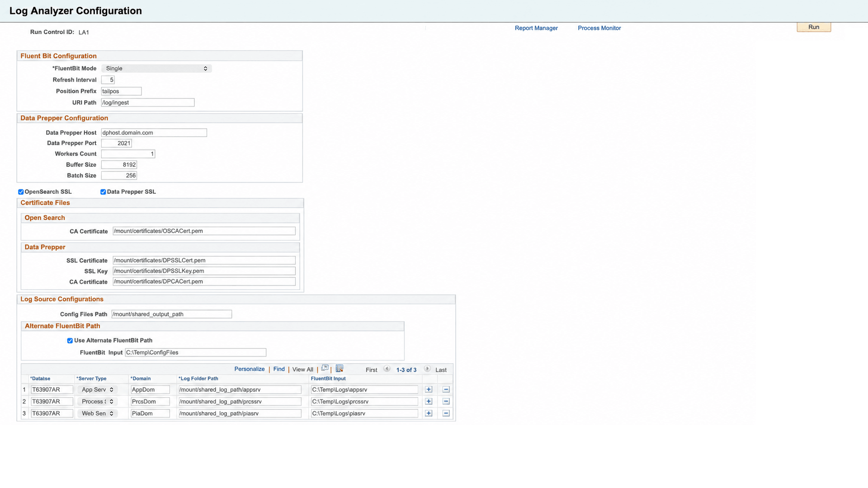Click the show next row arrow
The image size is (868, 488).
pos(427,369)
